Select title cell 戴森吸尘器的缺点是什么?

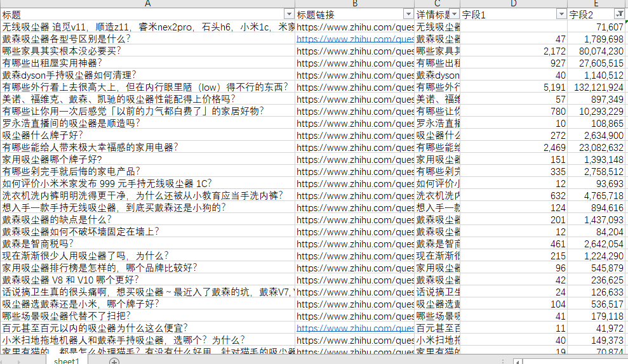pos(147,219)
